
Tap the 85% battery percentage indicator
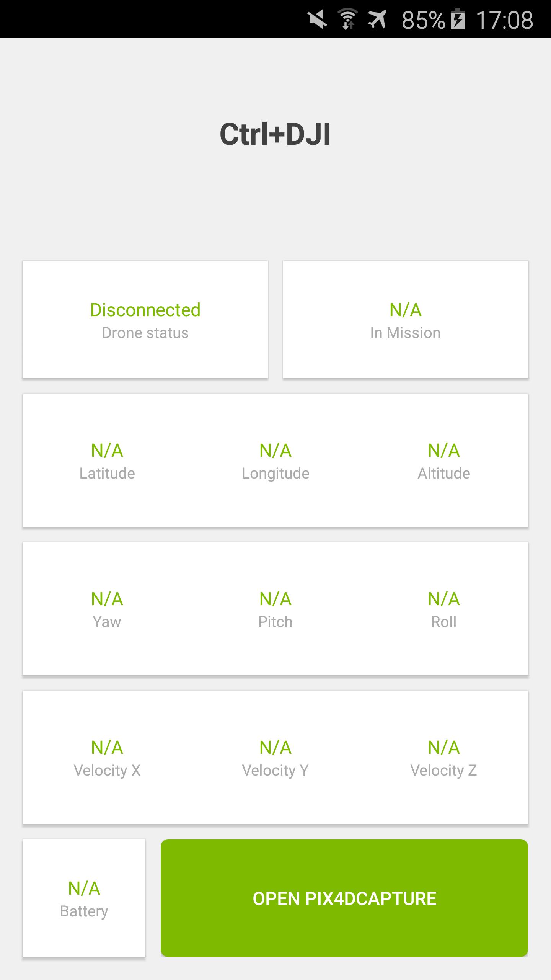[423, 20]
